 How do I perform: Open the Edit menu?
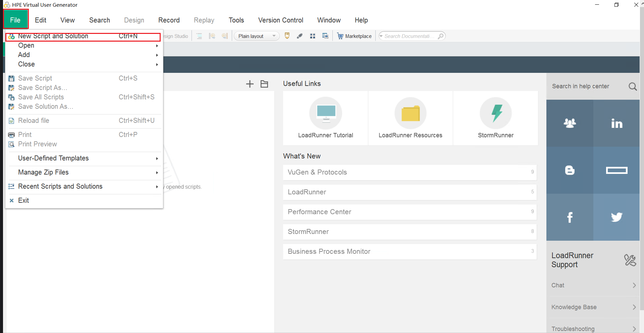41,20
